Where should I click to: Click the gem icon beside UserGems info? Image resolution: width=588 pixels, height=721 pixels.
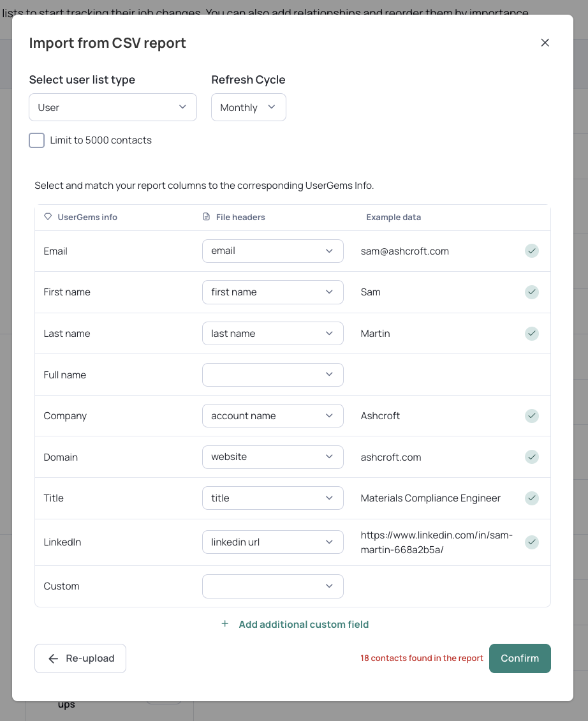click(x=48, y=216)
